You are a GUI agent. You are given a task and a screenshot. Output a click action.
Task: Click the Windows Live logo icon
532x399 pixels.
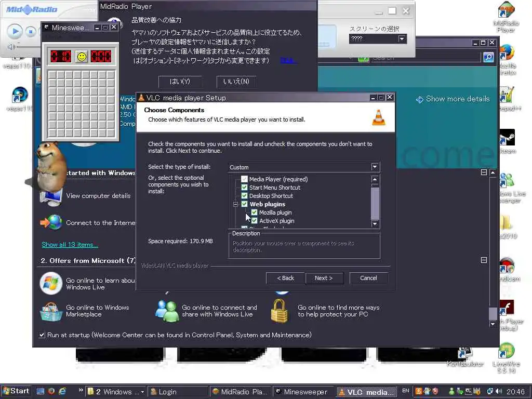coord(51,283)
